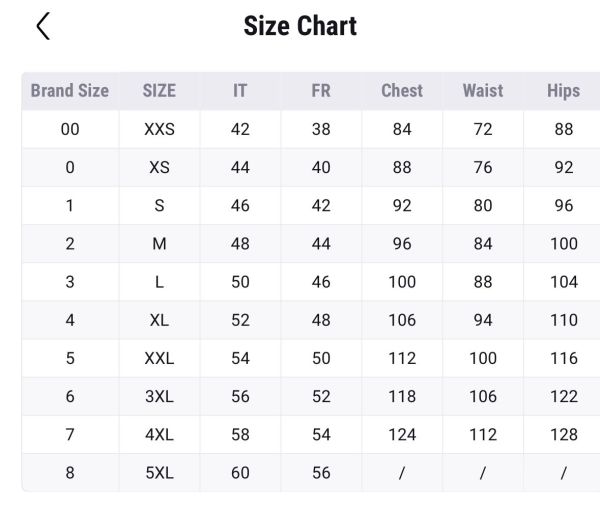Select the XS size cell

coord(159,167)
